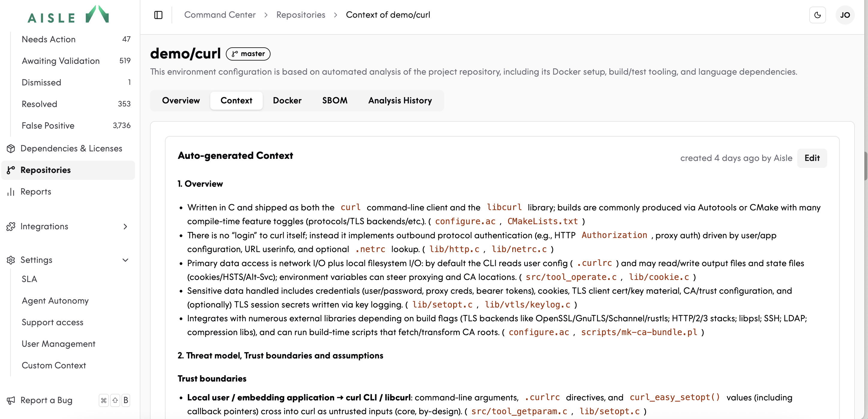The height and width of the screenshot is (419, 868).
Task: Open the master branch selector
Action: 248,54
